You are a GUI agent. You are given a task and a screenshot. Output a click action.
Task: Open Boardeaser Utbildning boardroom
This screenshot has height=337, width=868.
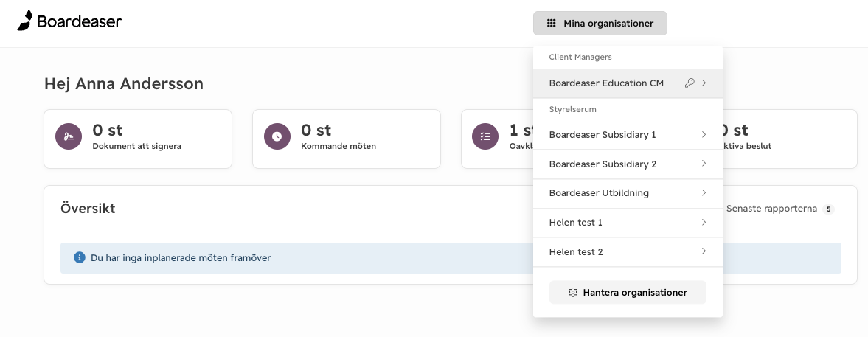(628, 193)
